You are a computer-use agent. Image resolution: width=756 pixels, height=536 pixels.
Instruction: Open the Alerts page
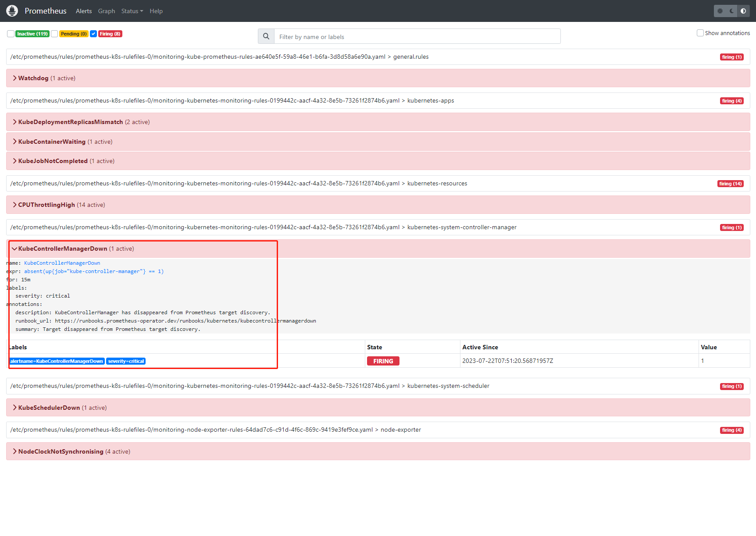(x=84, y=11)
